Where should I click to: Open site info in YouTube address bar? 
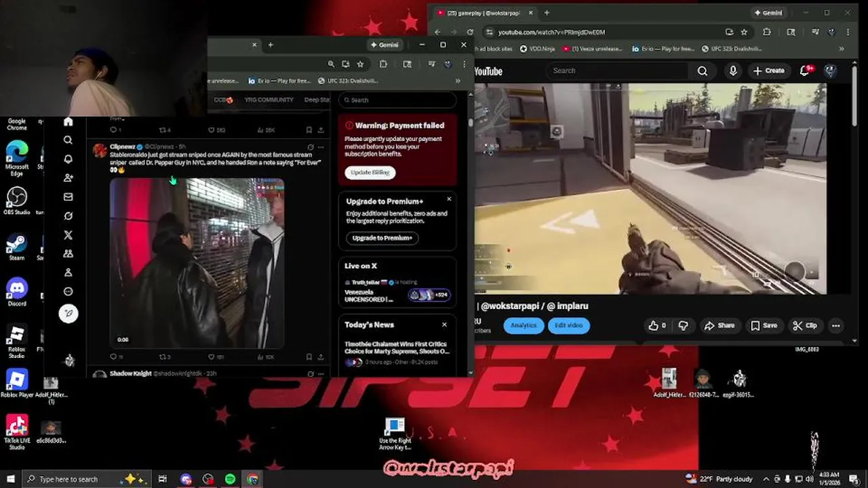(489, 32)
